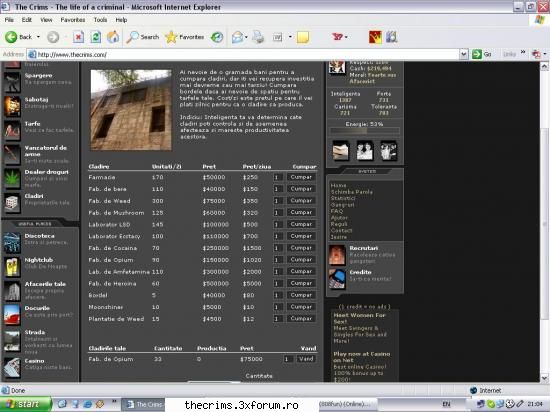550x412 pixels.
Task: Click the Schimba Parola link
Action: point(351,192)
